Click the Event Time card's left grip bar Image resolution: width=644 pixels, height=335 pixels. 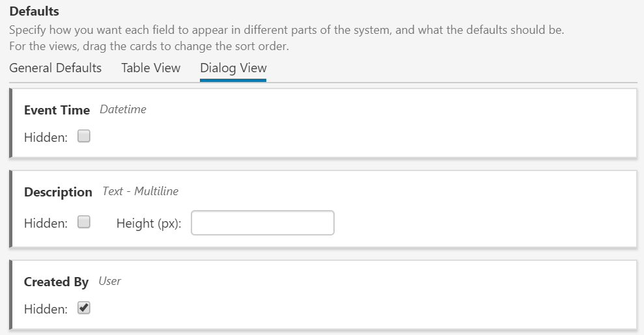11,124
